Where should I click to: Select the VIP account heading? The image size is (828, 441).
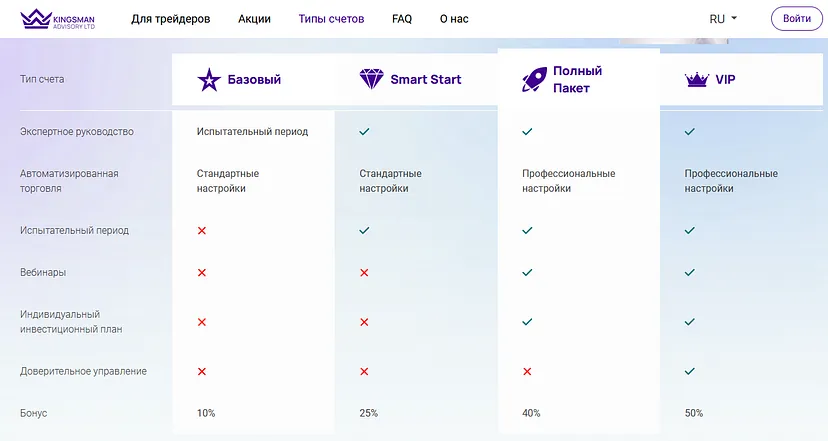(x=725, y=80)
